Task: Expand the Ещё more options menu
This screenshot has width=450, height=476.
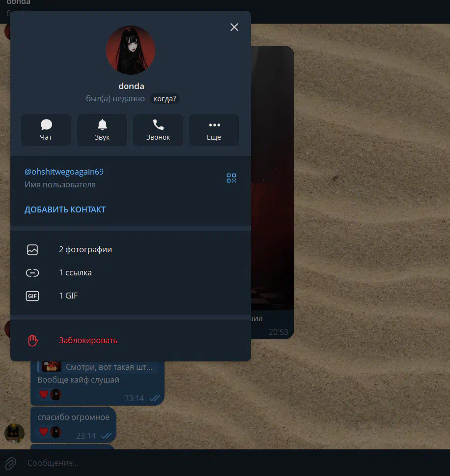Action: (214, 130)
